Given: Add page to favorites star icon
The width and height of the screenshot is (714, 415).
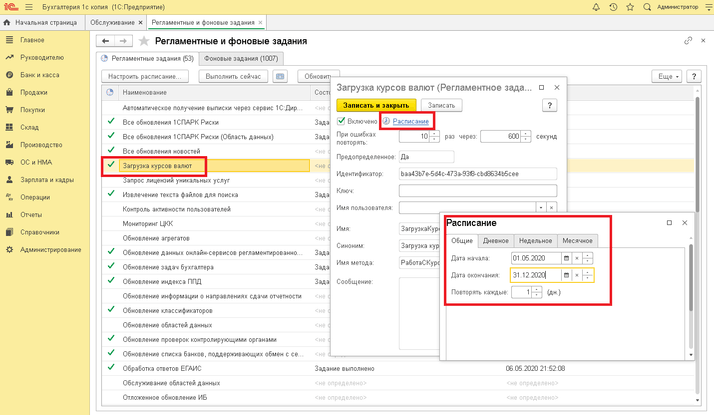Looking at the screenshot, I should click(145, 41).
